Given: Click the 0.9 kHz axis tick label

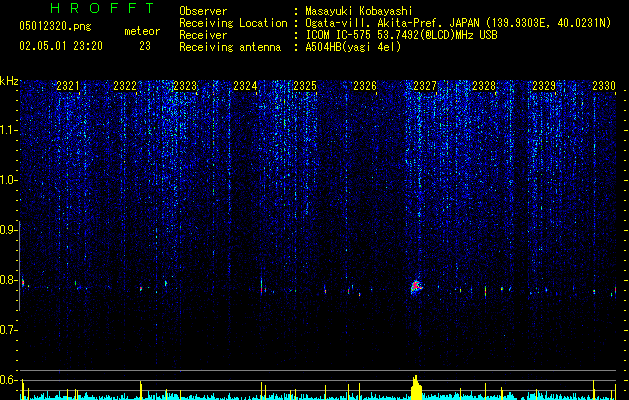Looking at the screenshot, I should click(8, 230).
